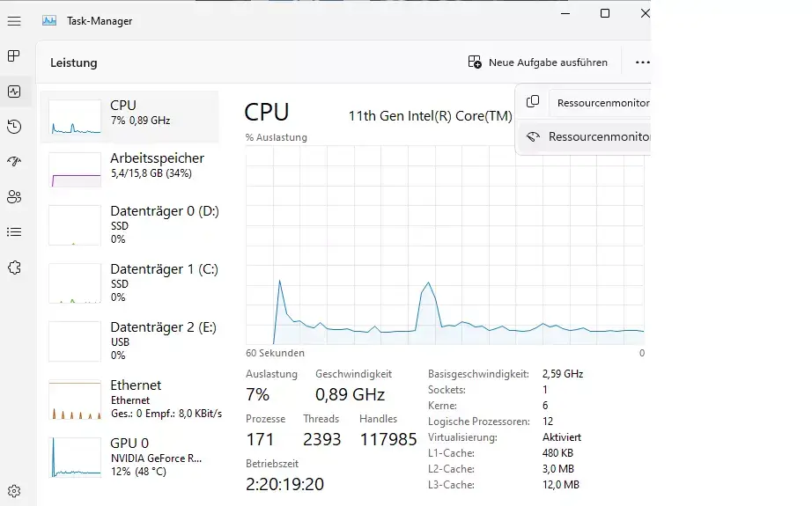Open the Processes page icon in sidebar
Viewport: 812px width, 506px height.
coord(14,55)
